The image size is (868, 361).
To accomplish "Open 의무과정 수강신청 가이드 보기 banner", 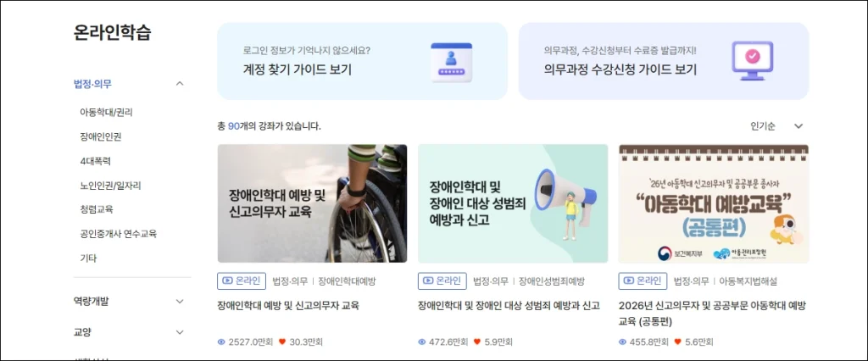I will pos(663,61).
